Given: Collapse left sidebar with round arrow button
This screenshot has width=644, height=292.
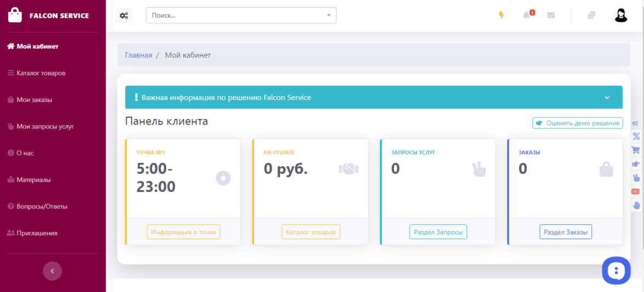Looking at the screenshot, I should tap(53, 271).
